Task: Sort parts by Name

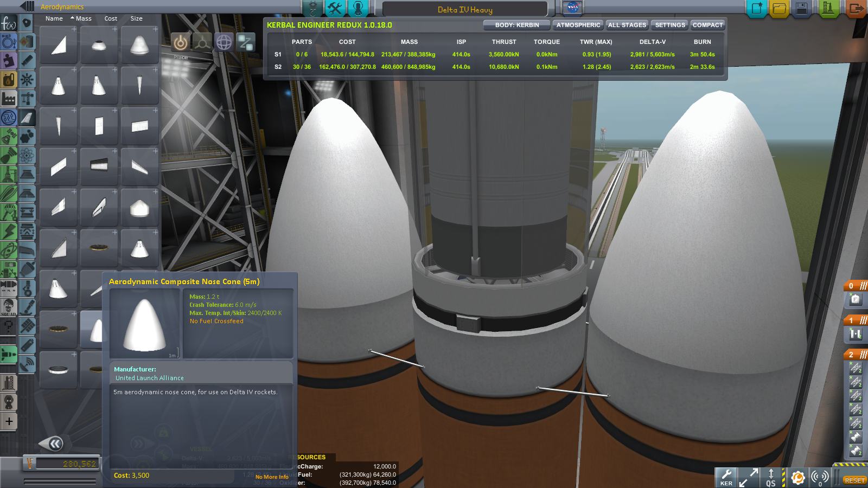Action: (x=54, y=18)
